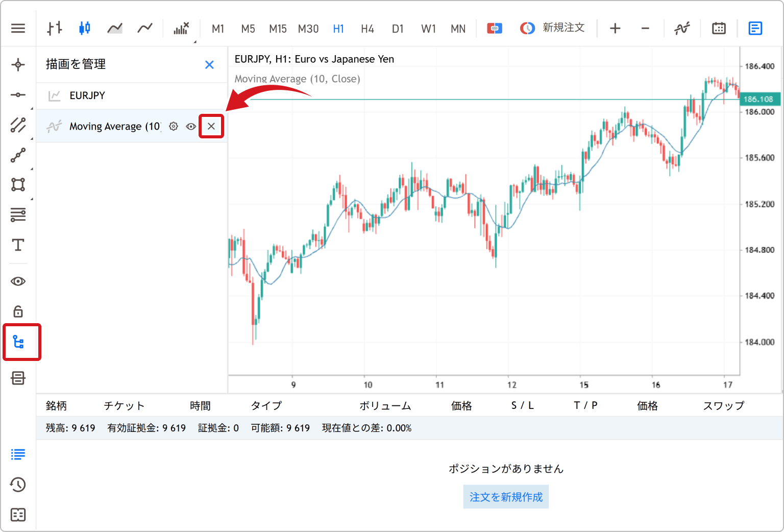
Task: Open the indicators list icon
Action: (181, 28)
